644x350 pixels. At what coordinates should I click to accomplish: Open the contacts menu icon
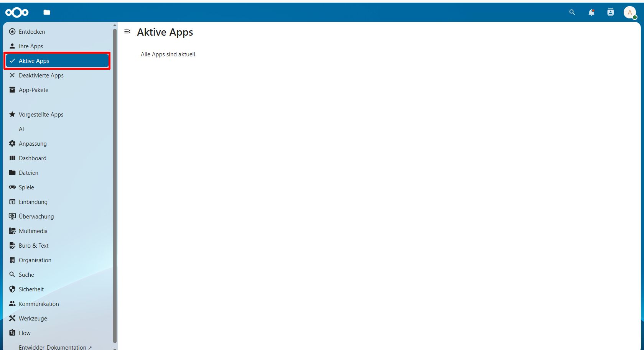(x=611, y=13)
